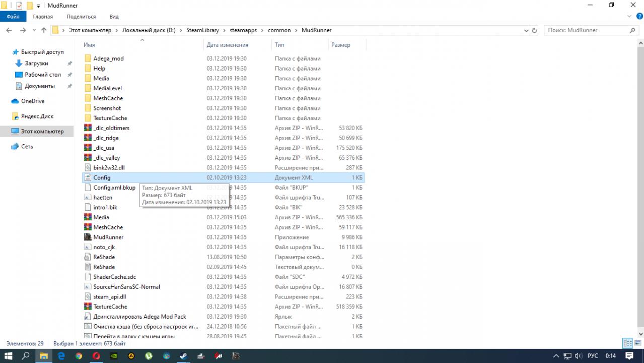Screen dimensions: 644x363
Task: Switch to large thumbnails view mode
Action: pyautogui.click(x=638, y=343)
